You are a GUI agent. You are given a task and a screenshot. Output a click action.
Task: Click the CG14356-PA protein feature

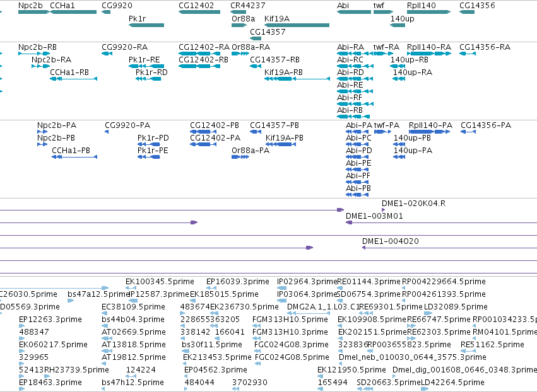[468, 131]
